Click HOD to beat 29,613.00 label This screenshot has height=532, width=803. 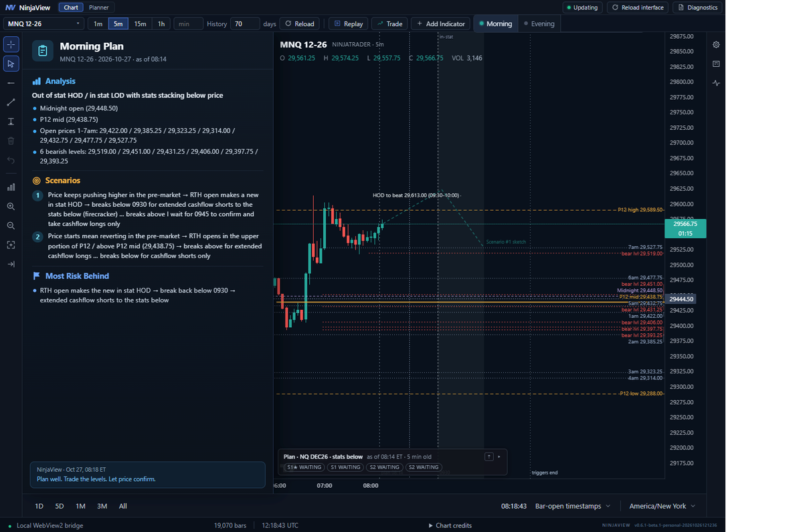(416, 195)
